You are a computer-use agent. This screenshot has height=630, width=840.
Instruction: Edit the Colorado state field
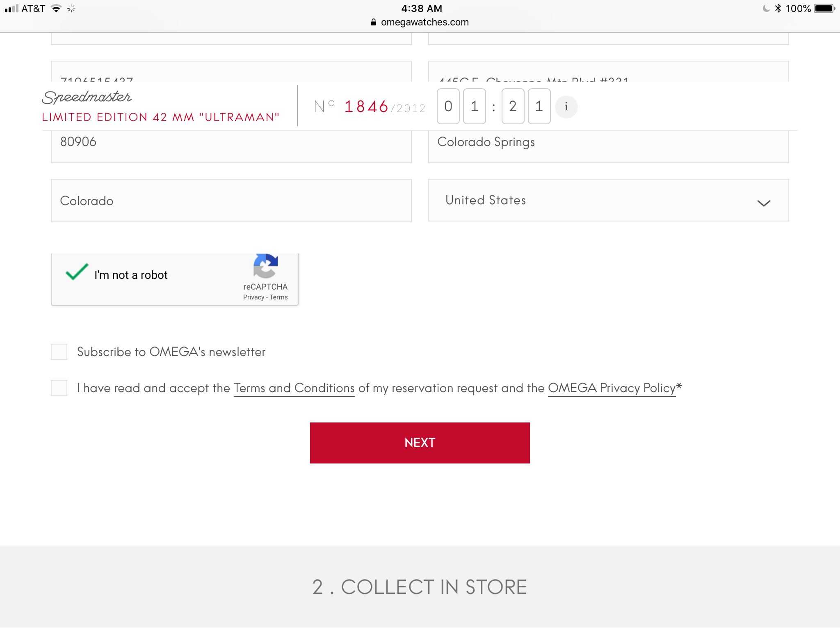pyautogui.click(x=231, y=201)
